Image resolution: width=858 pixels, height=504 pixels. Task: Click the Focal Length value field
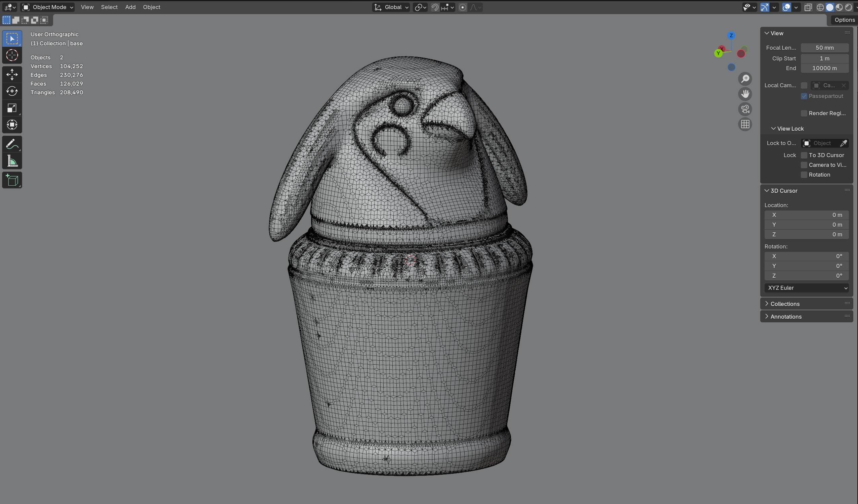824,48
